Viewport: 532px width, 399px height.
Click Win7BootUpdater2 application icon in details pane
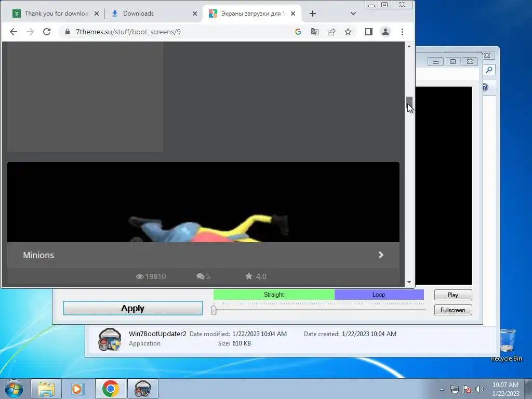(x=110, y=339)
